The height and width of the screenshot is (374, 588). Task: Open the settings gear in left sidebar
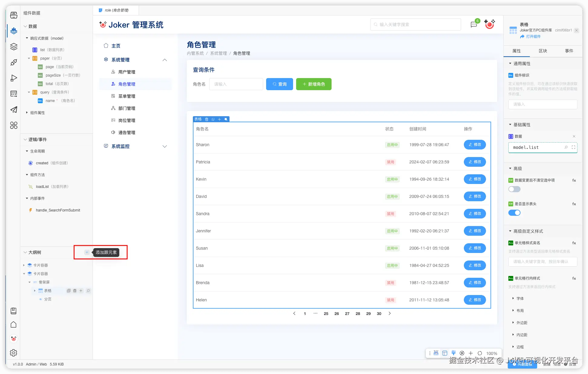14,353
